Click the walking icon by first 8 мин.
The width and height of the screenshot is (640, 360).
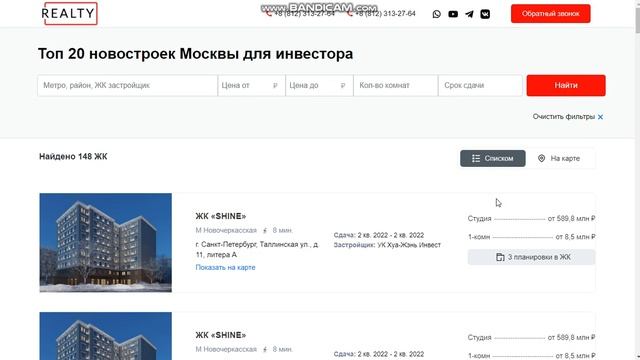click(x=265, y=231)
